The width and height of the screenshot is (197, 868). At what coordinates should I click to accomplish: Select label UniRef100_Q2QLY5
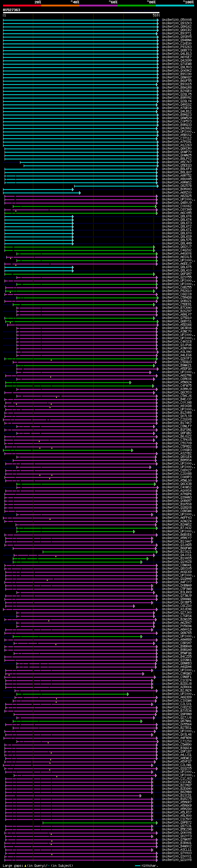[x=177, y=94]
